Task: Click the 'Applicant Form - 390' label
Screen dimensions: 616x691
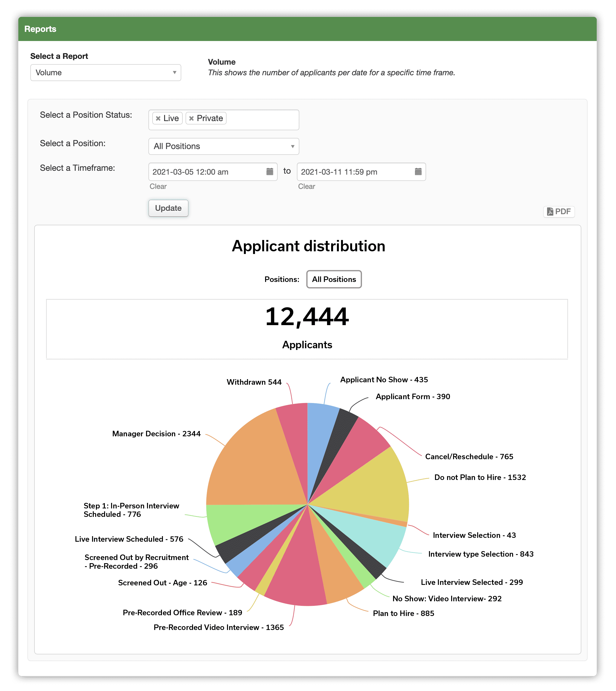Action: tap(413, 397)
